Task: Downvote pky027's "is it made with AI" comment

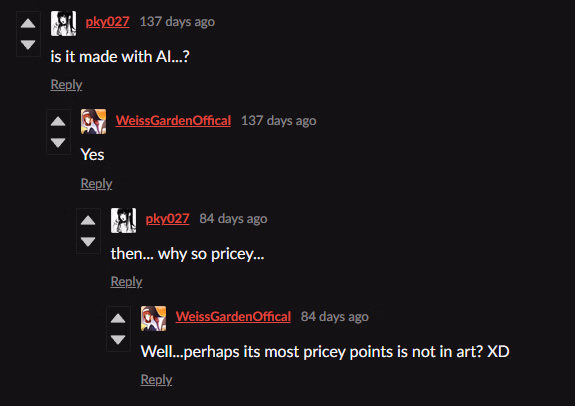Action: 28,45
